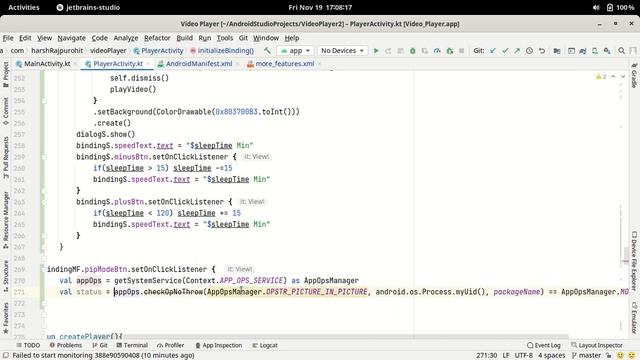Image resolution: width=640 pixels, height=360 pixels.
Task: Collapse fold marker on minusBtn setOnClickListener line
Action: [x=44, y=157]
